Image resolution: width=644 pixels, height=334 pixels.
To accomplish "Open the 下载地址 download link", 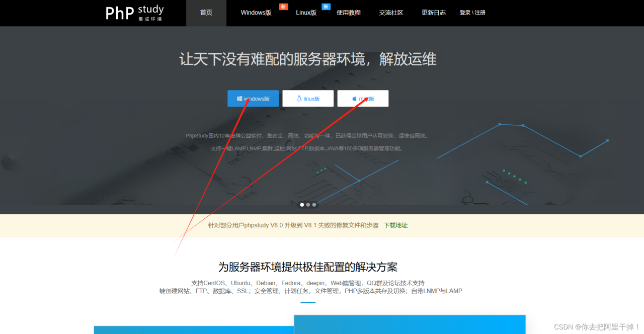I will click(x=395, y=225).
